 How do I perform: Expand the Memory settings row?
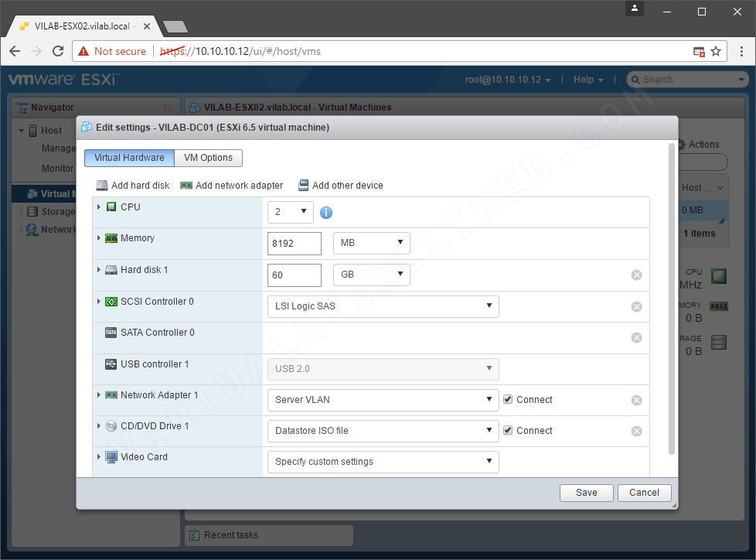(97, 237)
